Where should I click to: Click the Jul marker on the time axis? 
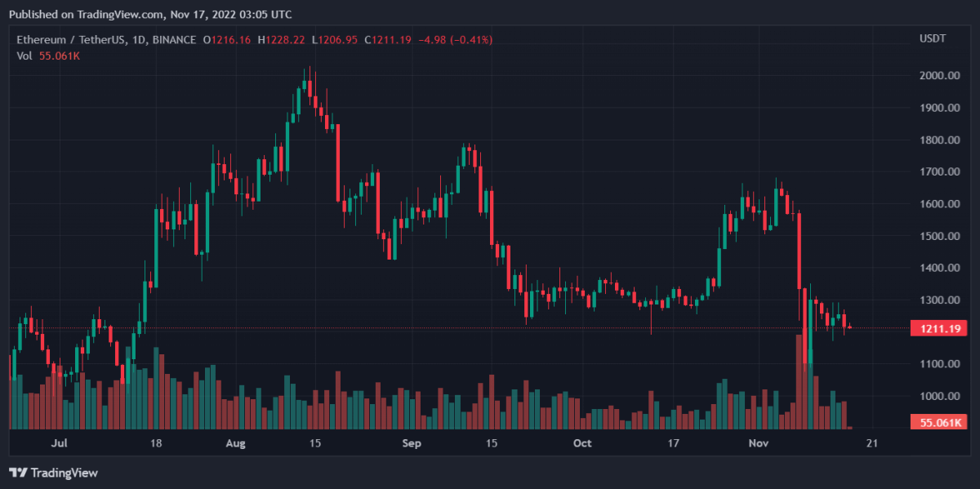(58, 443)
